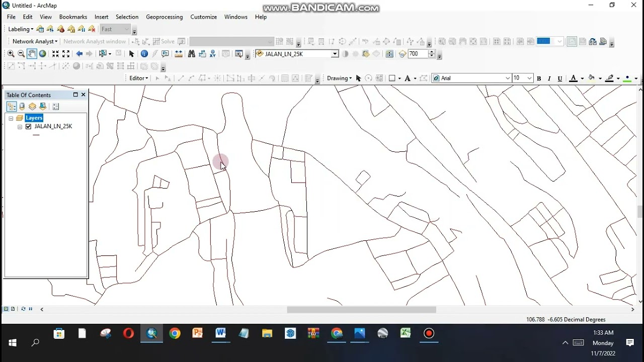Open the Editor dropdown menu
The image size is (644, 362).
click(139, 78)
